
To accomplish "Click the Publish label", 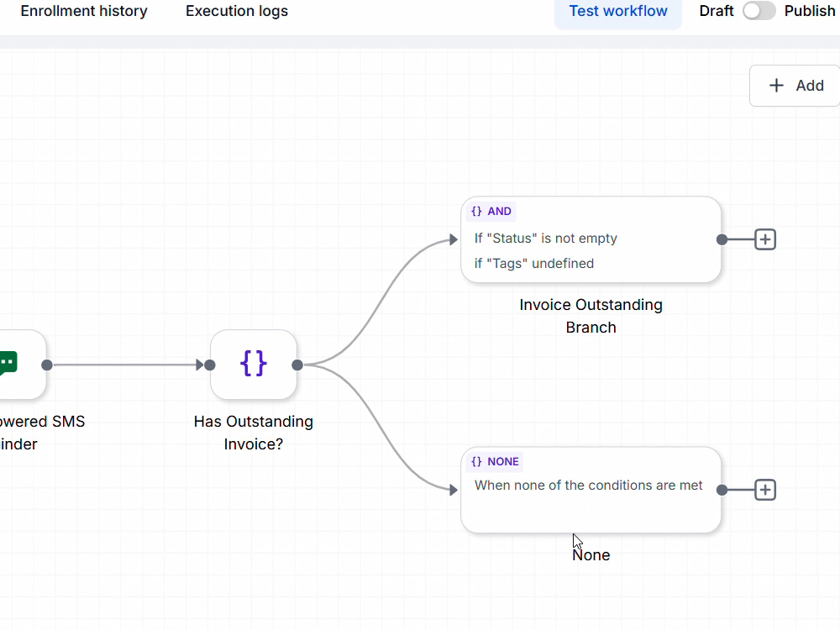I will [810, 11].
